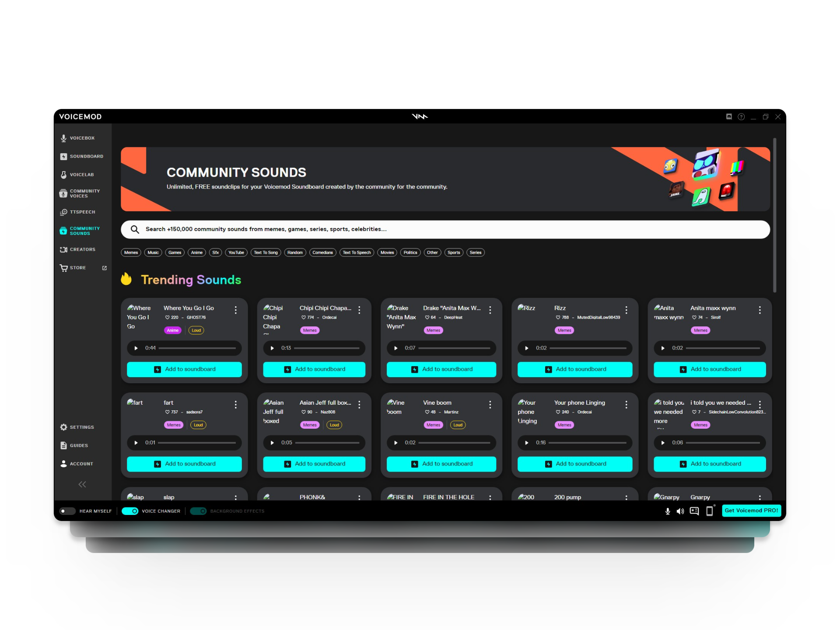Click Get Voicemod PRO! button

(751, 511)
